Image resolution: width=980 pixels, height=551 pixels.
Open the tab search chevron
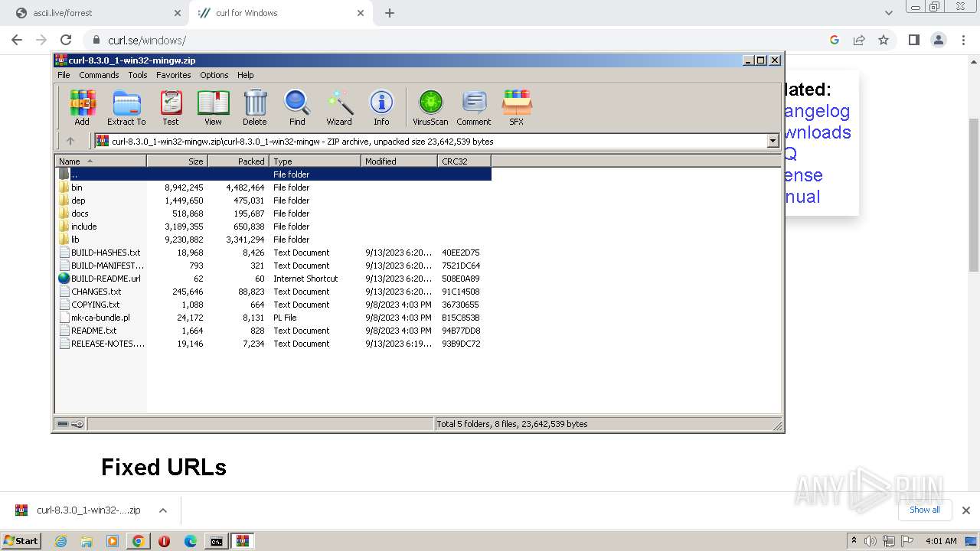point(889,13)
